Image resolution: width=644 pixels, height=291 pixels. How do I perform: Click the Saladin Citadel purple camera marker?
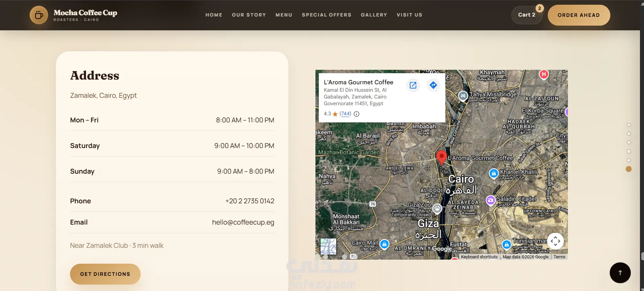coord(491,200)
